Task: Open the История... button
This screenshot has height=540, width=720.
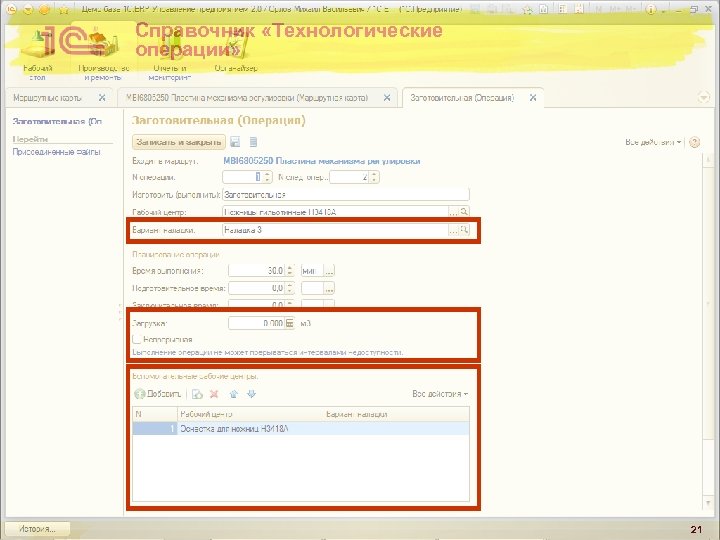Action: coord(38,529)
